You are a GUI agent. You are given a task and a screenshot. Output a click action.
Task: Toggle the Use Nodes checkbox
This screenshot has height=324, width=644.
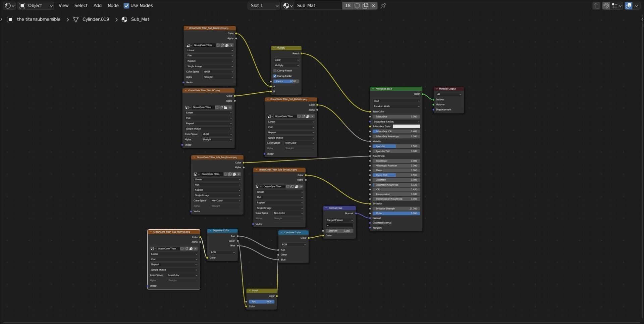click(126, 5)
